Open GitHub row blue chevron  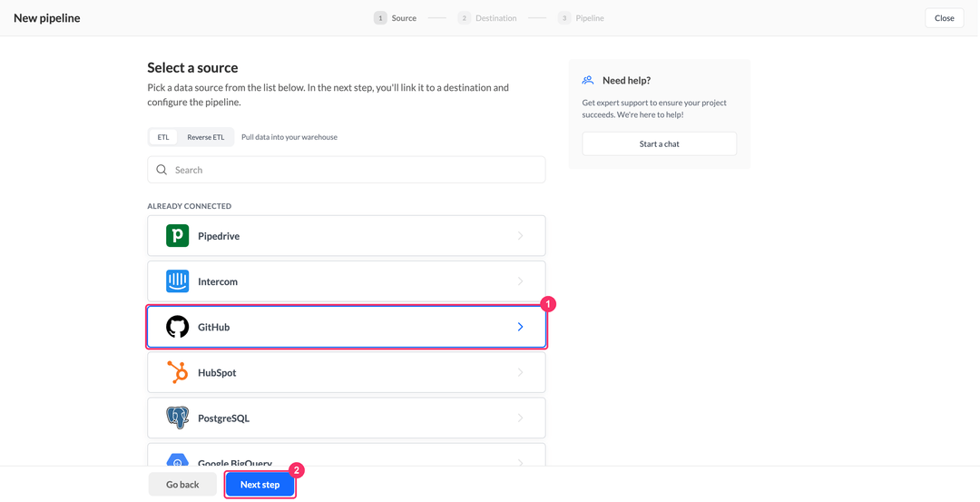(520, 327)
